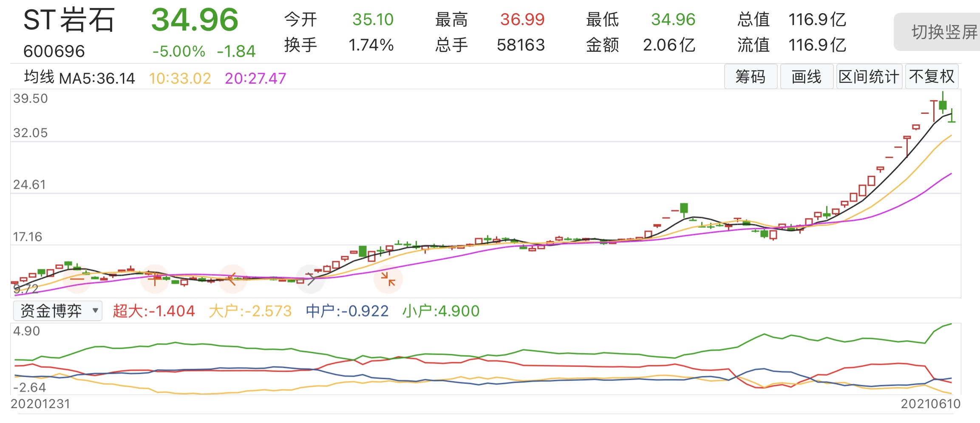Viewport: 980px width, 423px height.
Task: Click the ST岩石 stock name
Action: pos(69,20)
